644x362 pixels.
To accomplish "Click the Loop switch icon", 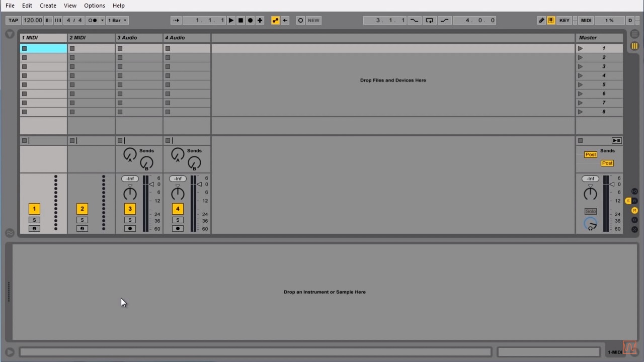I will pos(429,21).
